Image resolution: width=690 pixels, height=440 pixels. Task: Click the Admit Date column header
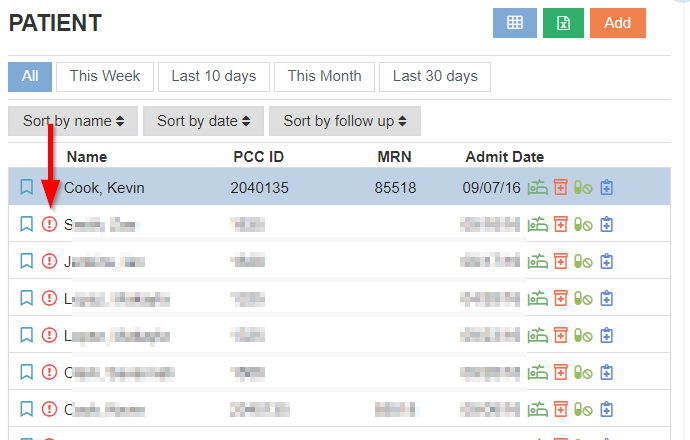pyautogui.click(x=505, y=157)
